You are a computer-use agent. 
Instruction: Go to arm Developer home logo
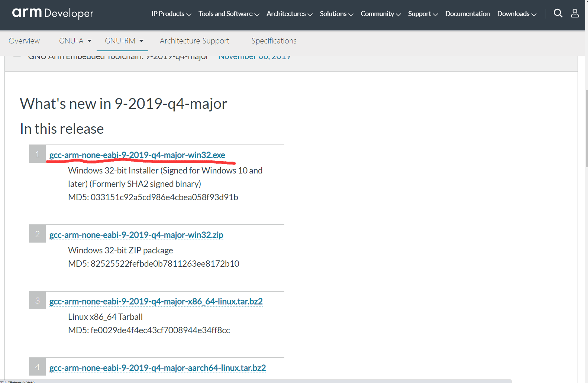click(x=52, y=13)
